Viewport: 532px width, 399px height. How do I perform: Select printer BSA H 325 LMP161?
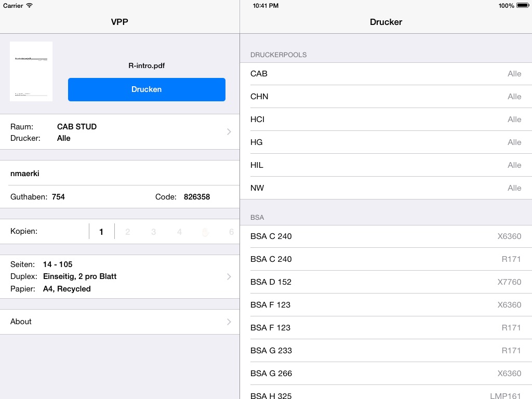tap(386, 392)
